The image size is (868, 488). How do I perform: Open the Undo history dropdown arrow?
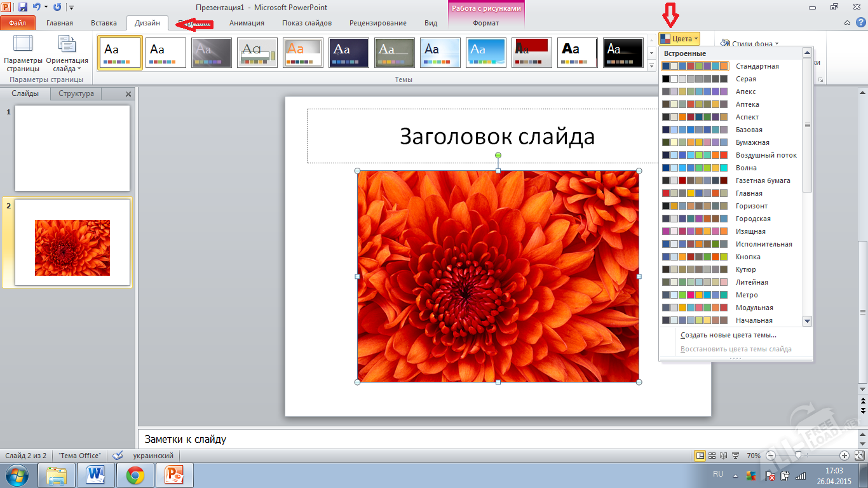point(46,8)
